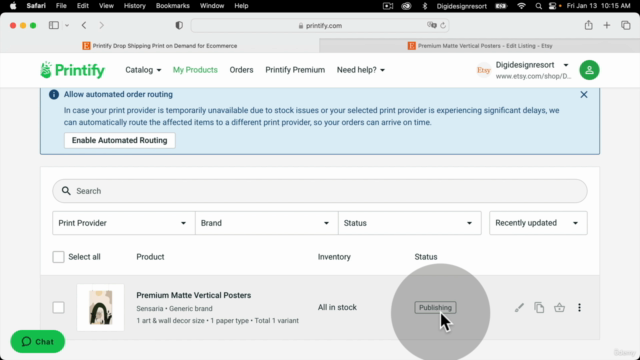The height and width of the screenshot is (360, 640).
Task: Click the info icon in routing banner
Action: pyautogui.click(x=53, y=95)
